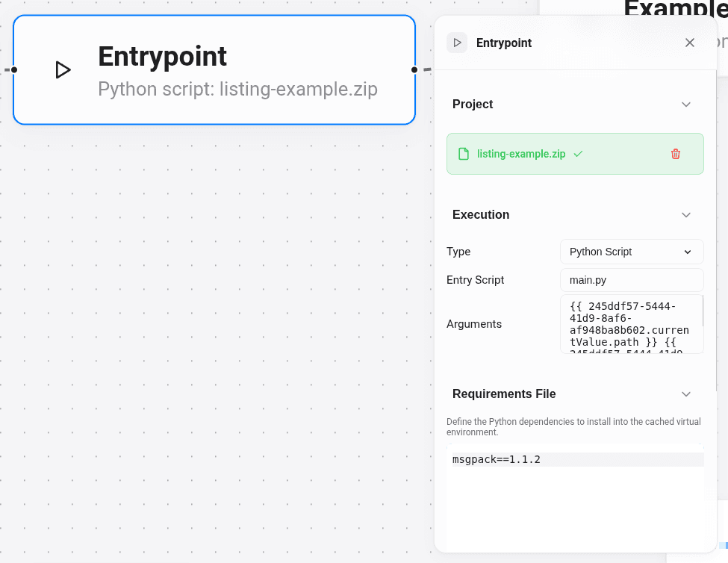Click the requirements editor line msgpack==1.1.2
The height and width of the screenshot is (563, 728).
[x=578, y=459]
